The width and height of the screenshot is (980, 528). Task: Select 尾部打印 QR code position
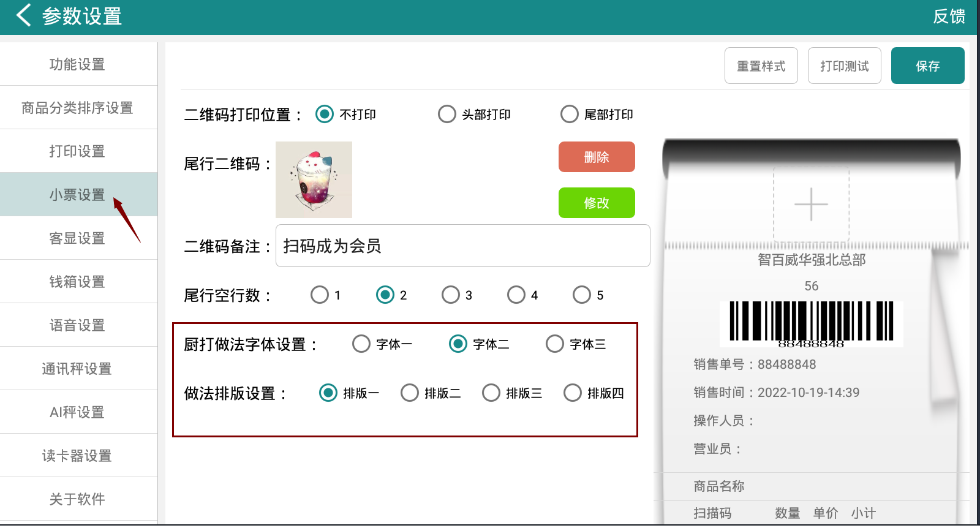570,115
